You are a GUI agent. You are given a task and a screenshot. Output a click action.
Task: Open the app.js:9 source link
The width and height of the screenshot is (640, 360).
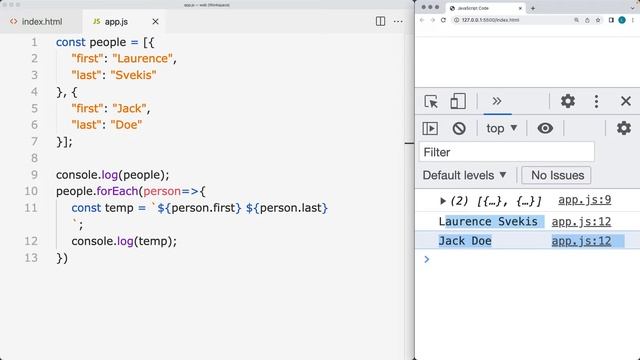pos(584,200)
